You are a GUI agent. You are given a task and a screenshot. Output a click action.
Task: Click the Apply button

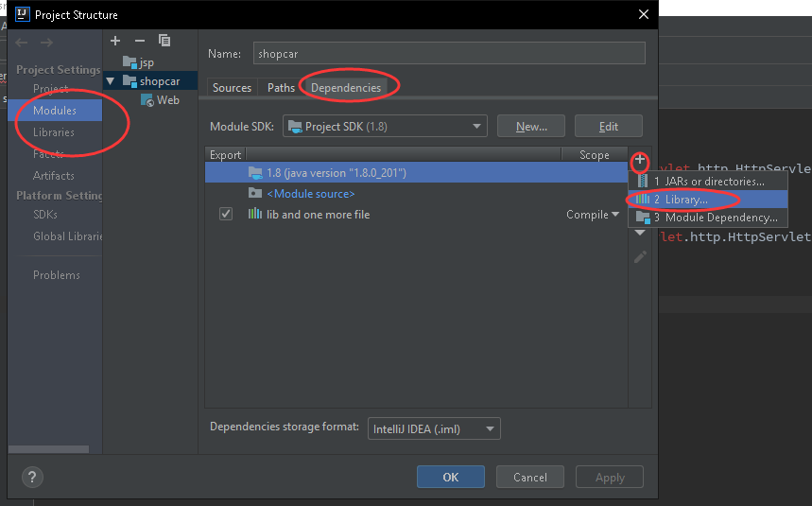610,477
